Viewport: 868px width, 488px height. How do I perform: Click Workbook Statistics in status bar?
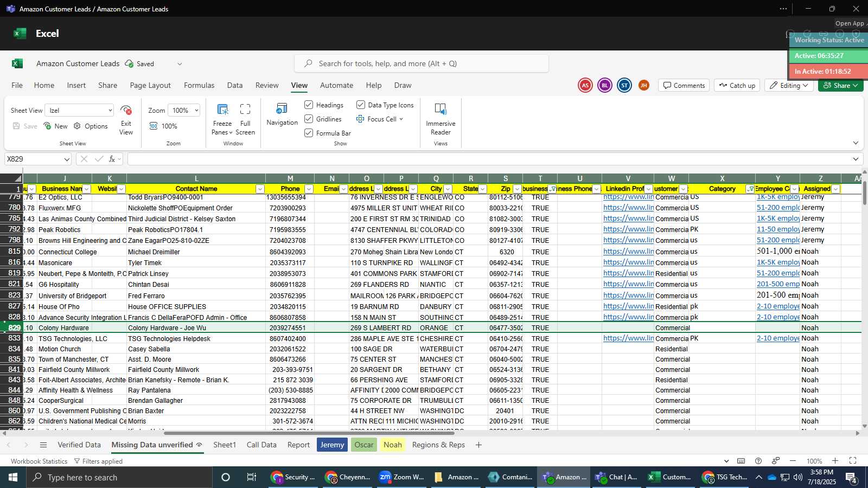pos(39,461)
